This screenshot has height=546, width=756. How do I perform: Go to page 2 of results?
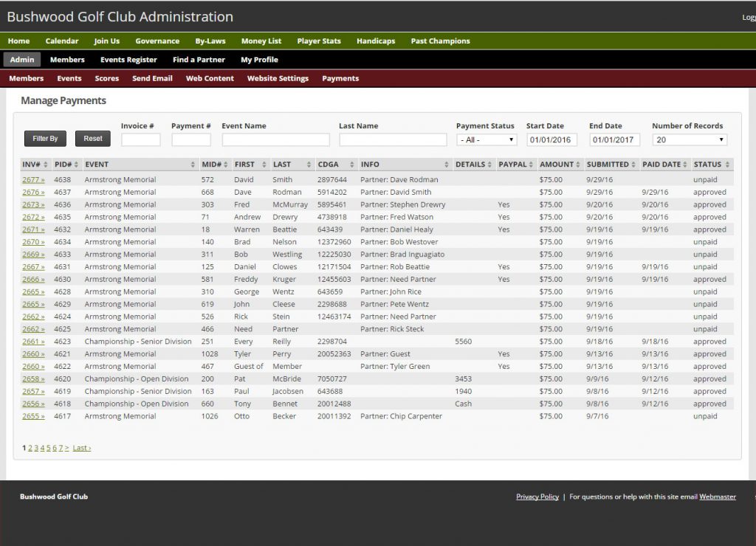click(30, 448)
